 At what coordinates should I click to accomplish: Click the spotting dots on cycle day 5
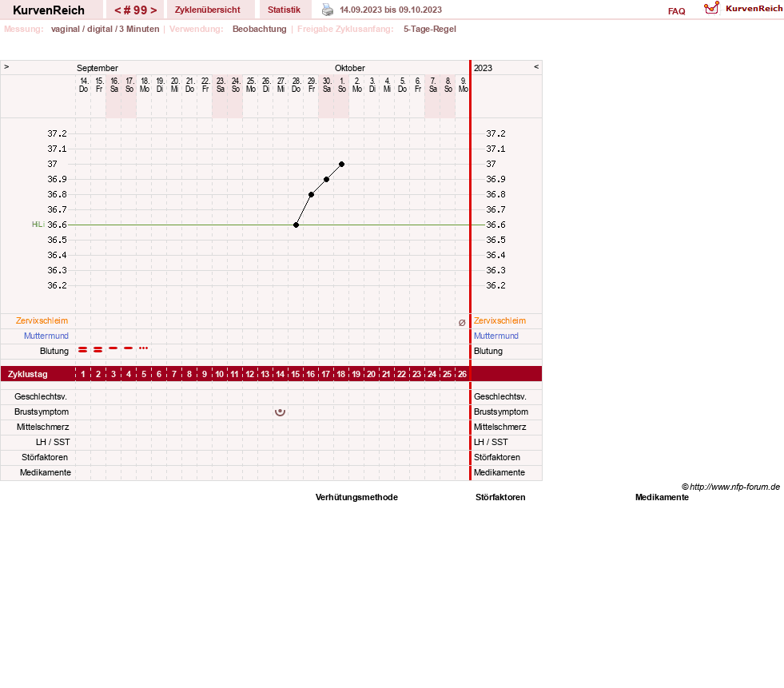(x=144, y=348)
